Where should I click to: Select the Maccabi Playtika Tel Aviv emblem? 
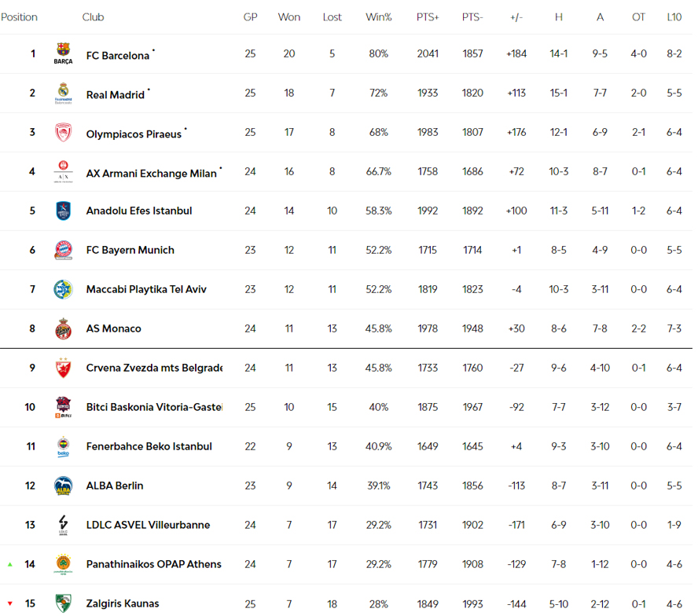(x=63, y=289)
